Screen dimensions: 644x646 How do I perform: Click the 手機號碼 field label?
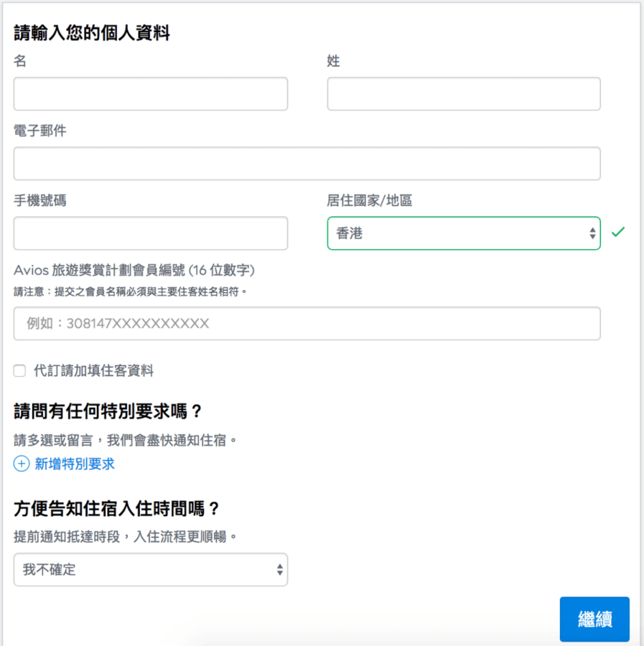tap(40, 201)
